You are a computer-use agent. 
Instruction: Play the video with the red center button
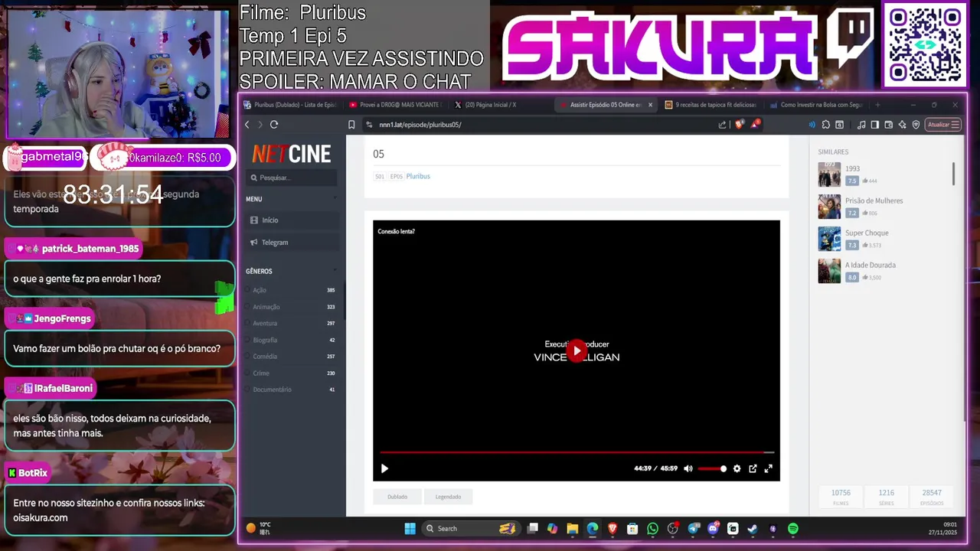pos(577,350)
